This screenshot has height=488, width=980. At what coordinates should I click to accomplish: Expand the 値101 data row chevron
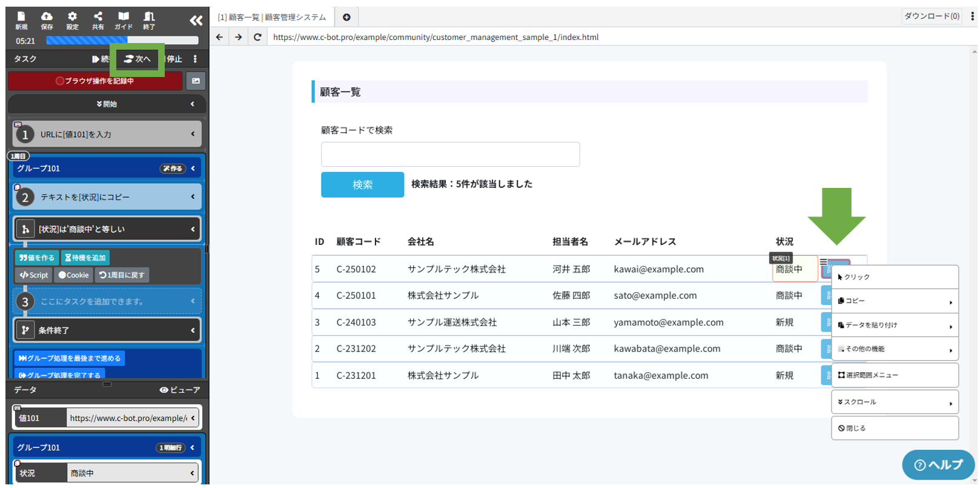[x=193, y=418]
